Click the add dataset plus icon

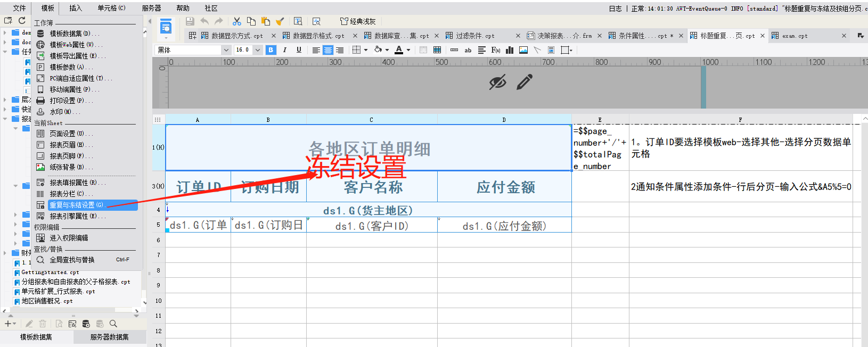click(x=8, y=324)
